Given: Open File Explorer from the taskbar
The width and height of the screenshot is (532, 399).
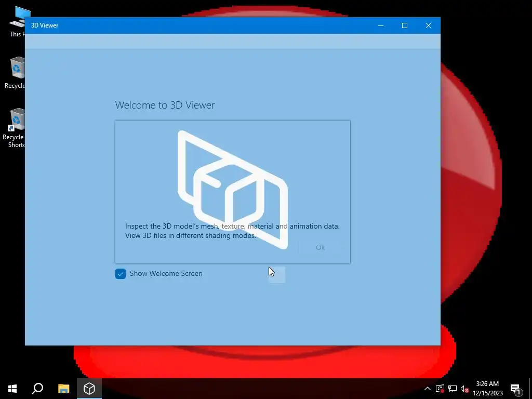Looking at the screenshot, I should (x=63, y=389).
